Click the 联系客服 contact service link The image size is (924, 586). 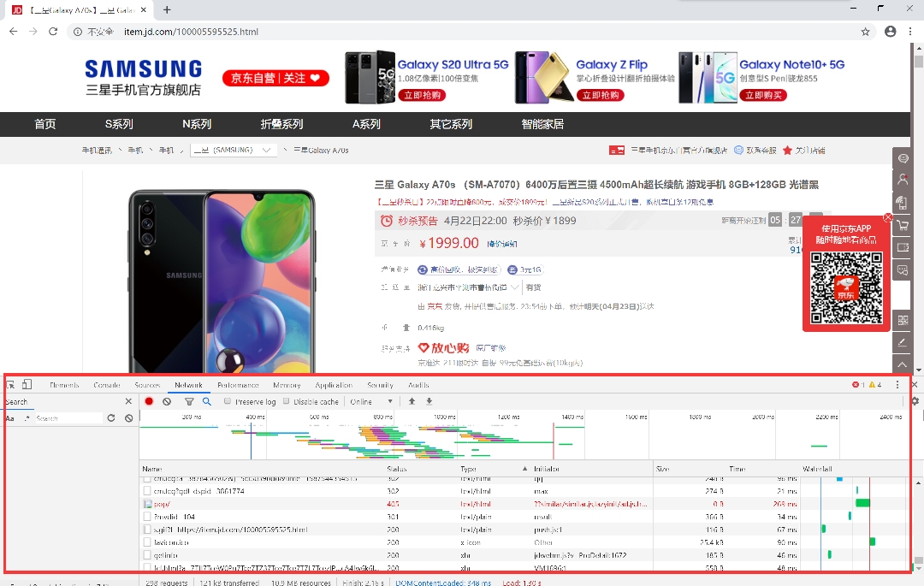(755, 151)
